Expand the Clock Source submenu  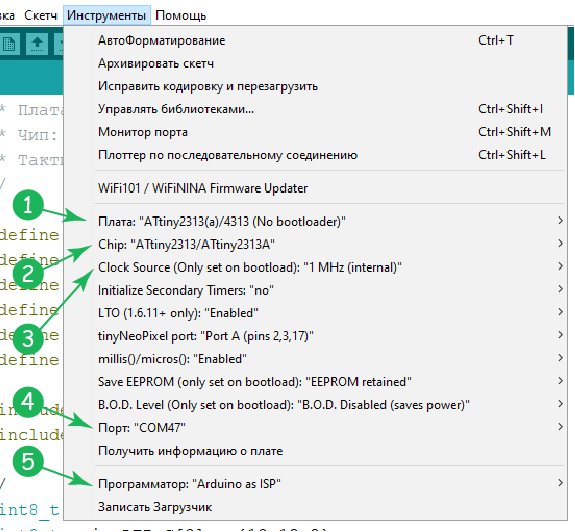315,267
